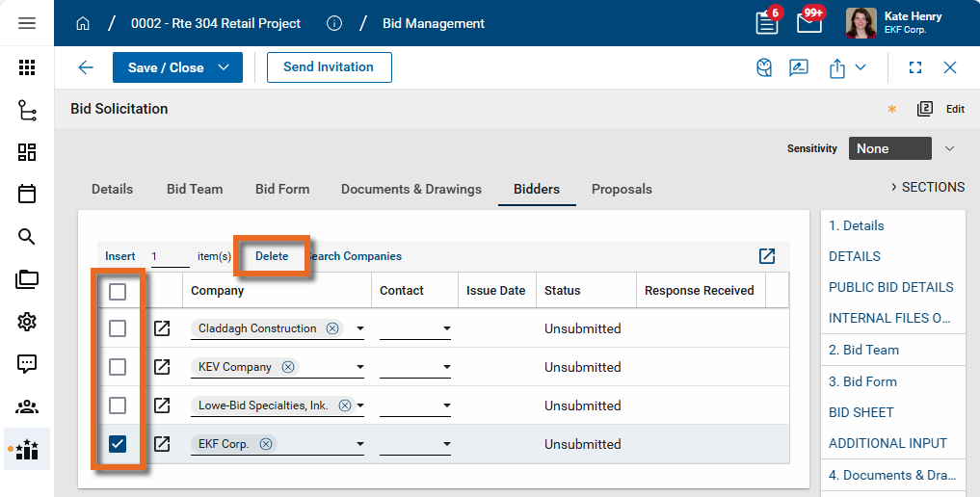This screenshot has height=497, width=980.
Task: Open the hamburger navigation menu
Action: click(27, 23)
